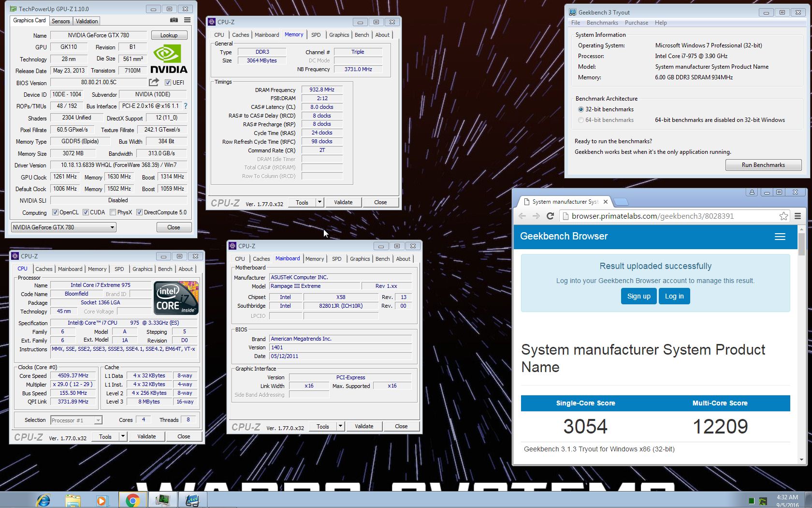The height and width of the screenshot is (508, 812).
Task: Open the Purchase menu in Geekbench
Action: point(637,23)
